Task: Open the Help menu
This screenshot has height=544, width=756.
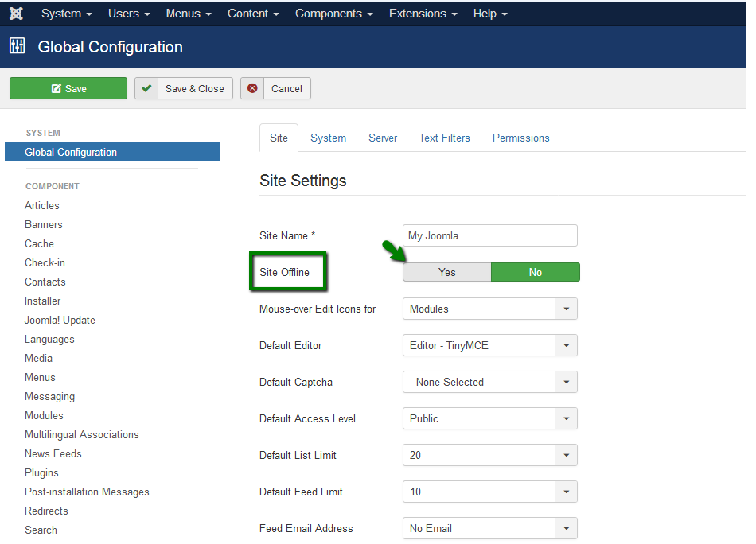Action: pos(490,14)
